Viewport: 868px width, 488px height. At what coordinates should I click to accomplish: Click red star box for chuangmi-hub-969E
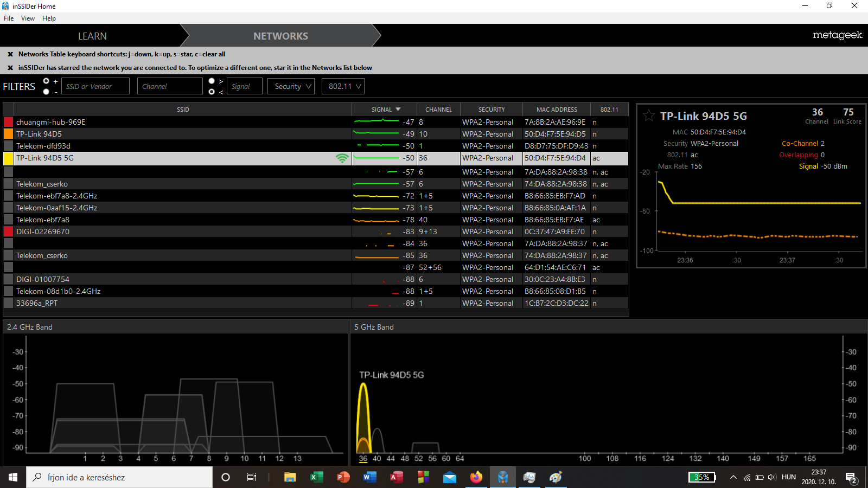(8, 122)
